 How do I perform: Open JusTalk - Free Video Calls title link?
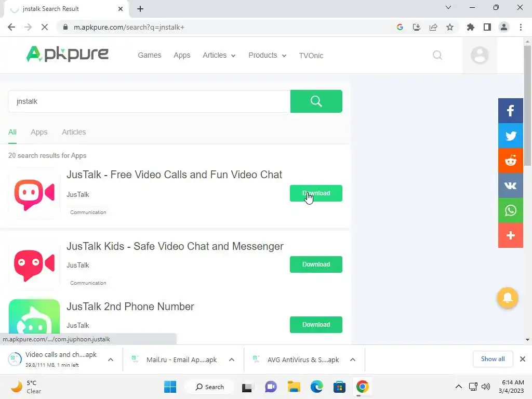point(174,175)
